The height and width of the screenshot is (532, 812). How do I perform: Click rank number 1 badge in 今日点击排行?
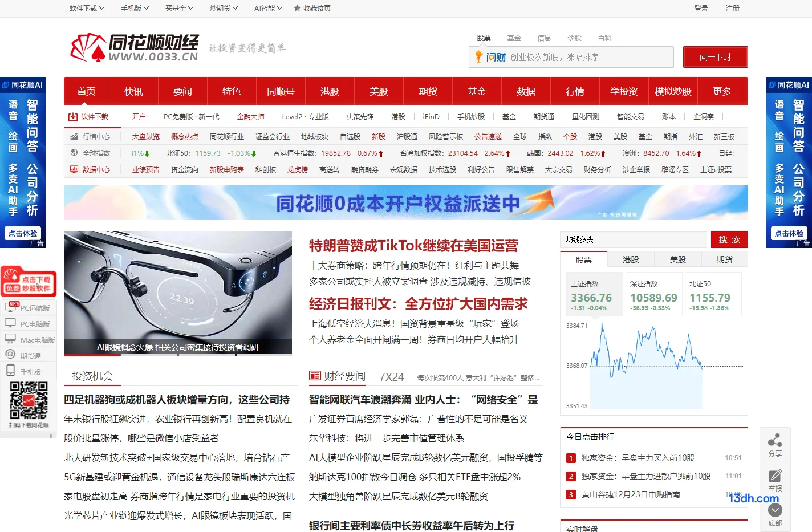tap(571, 458)
